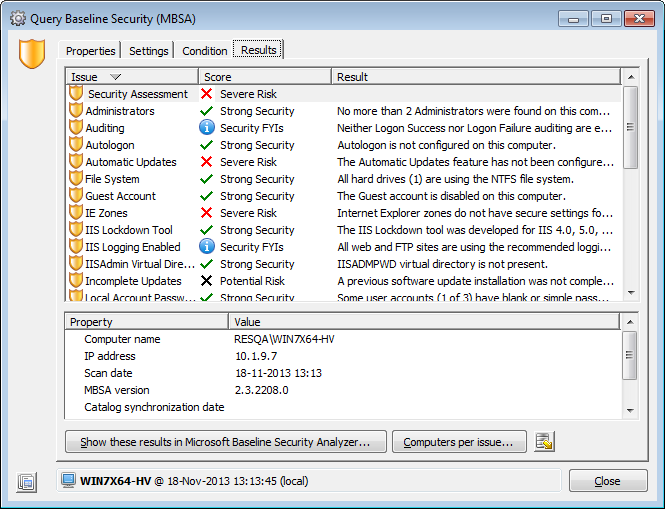Click the issues list scroll down arrow
Image resolution: width=665 pixels, height=509 pixels.
click(x=631, y=293)
